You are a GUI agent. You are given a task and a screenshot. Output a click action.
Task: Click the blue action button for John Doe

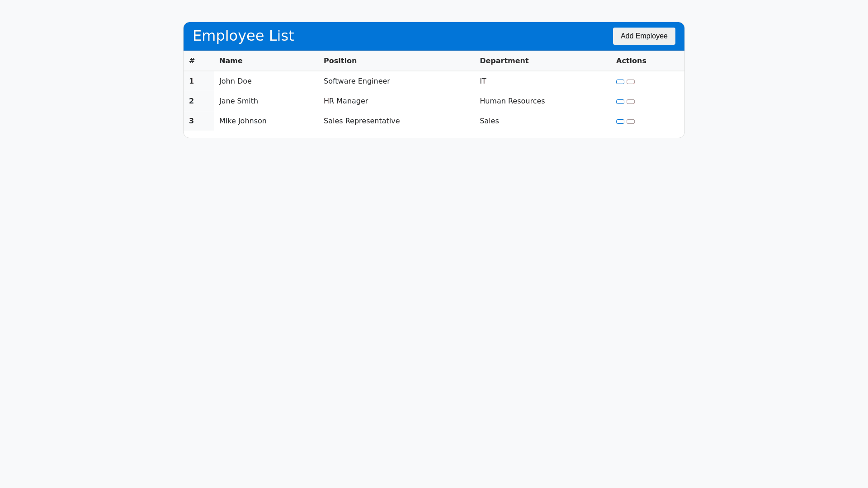620,82
